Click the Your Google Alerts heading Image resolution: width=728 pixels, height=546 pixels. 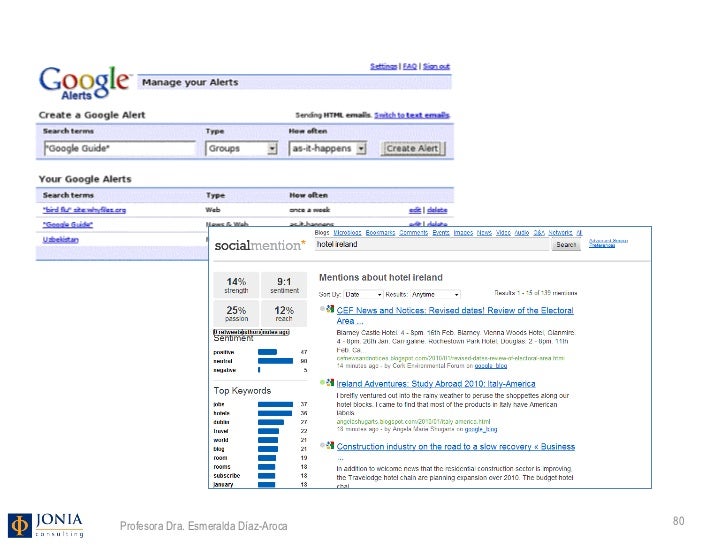[x=85, y=179]
